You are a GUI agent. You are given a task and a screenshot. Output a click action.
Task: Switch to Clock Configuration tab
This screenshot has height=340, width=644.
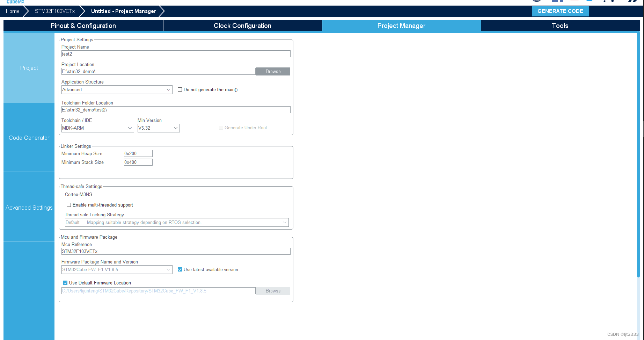(x=242, y=26)
